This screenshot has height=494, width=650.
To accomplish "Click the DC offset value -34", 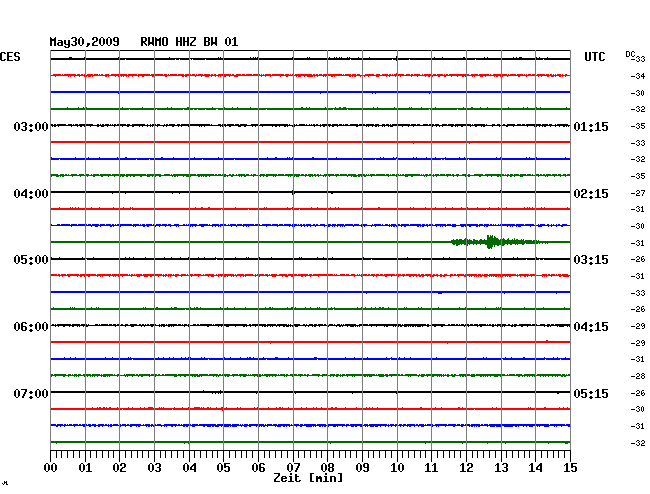I will (638, 76).
